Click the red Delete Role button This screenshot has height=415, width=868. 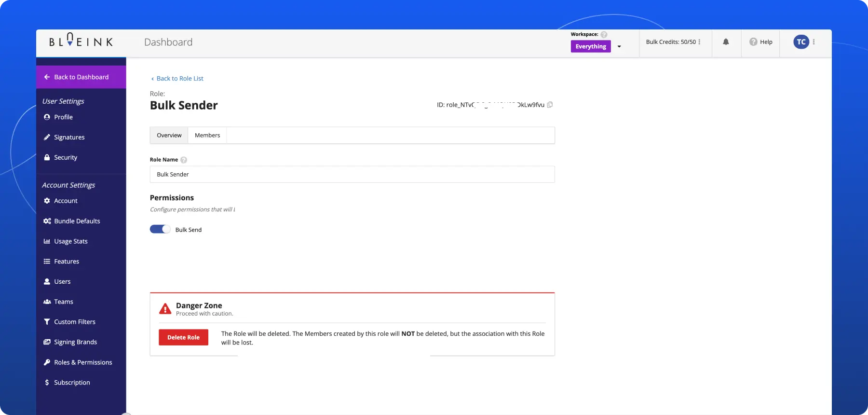(183, 337)
